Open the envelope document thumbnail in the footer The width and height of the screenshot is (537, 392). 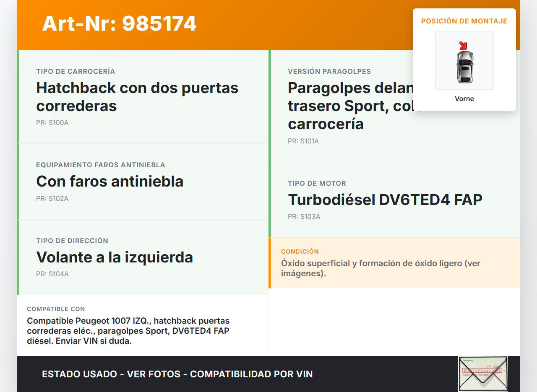483,374
